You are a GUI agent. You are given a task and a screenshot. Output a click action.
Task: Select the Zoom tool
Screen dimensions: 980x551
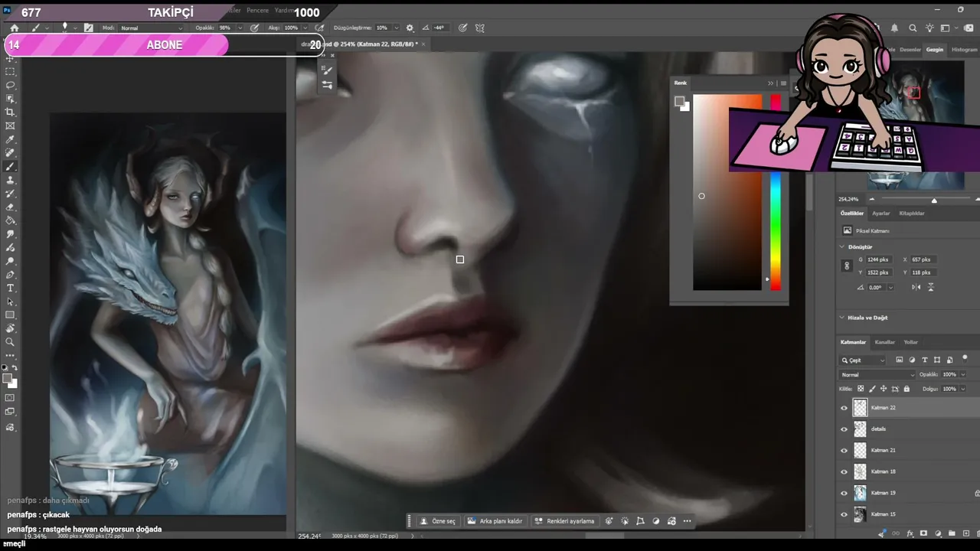coord(10,342)
